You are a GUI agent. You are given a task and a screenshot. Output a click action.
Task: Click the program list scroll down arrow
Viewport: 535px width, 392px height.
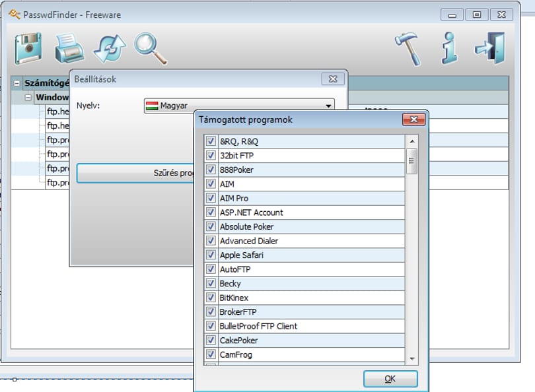point(412,358)
